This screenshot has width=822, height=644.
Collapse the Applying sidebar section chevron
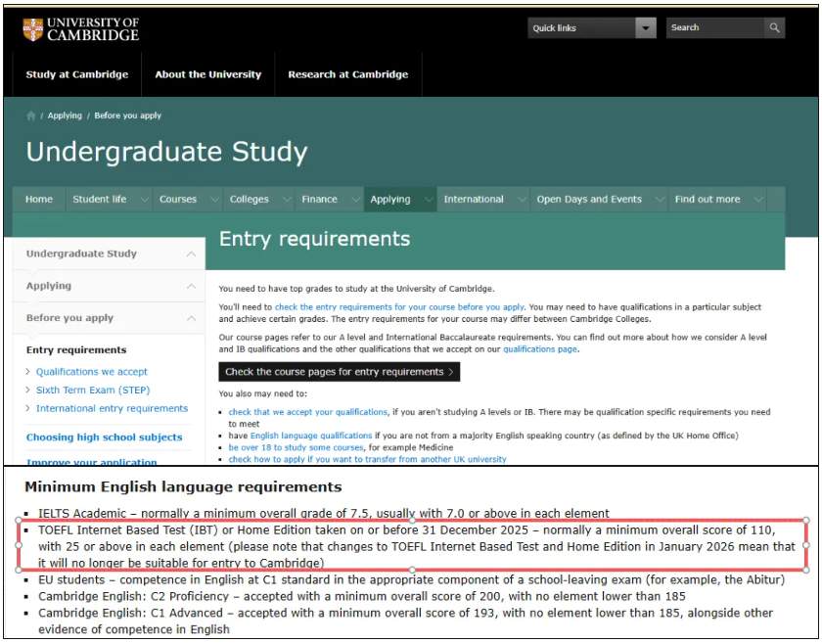(190, 286)
